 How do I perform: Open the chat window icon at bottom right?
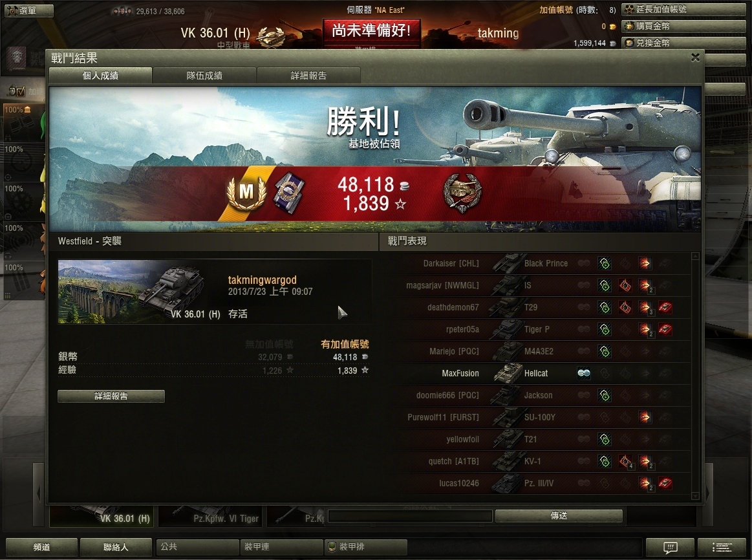point(670,547)
